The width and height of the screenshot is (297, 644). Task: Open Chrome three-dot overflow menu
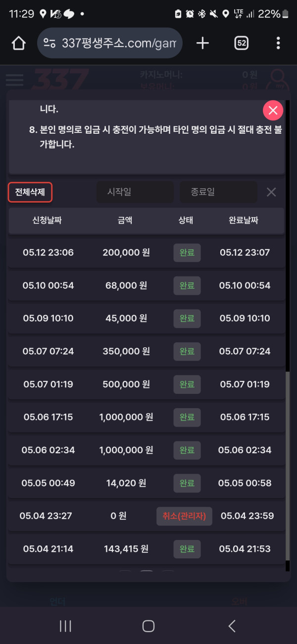click(x=279, y=43)
